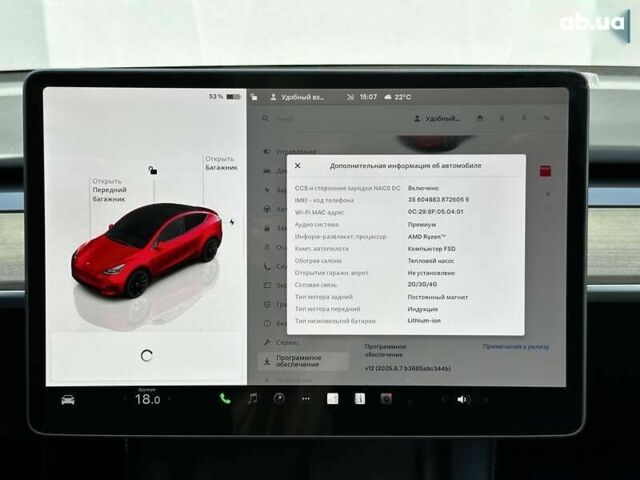The image size is (640, 480).
Task: Tap the Не установлено garage door value
Action: click(431, 273)
